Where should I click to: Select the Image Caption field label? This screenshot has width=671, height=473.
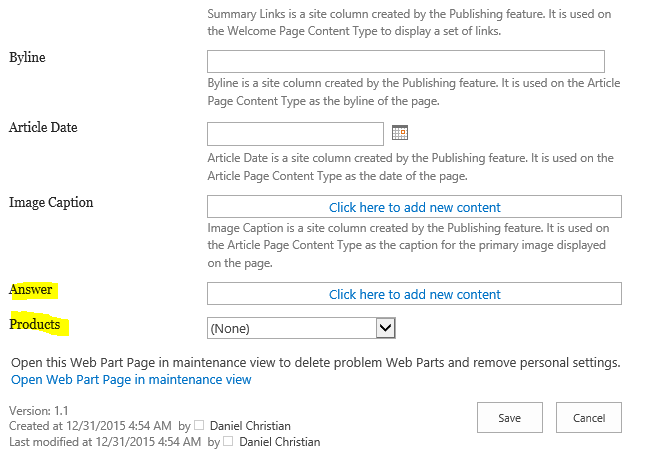51,202
